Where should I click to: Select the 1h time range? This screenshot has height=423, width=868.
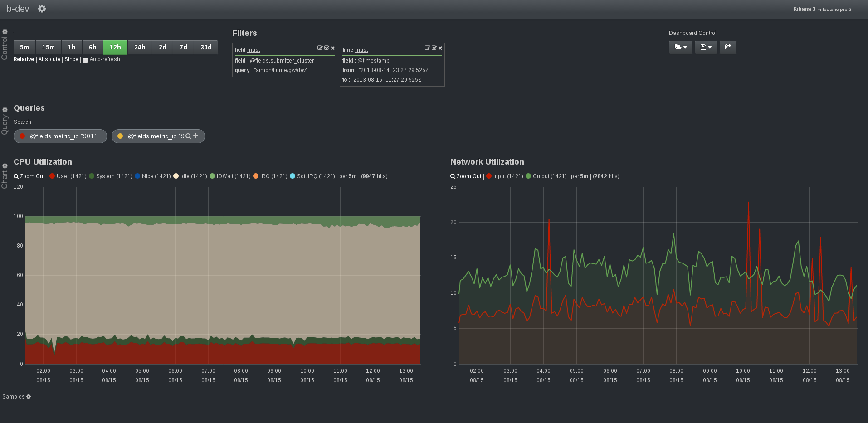[72, 47]
